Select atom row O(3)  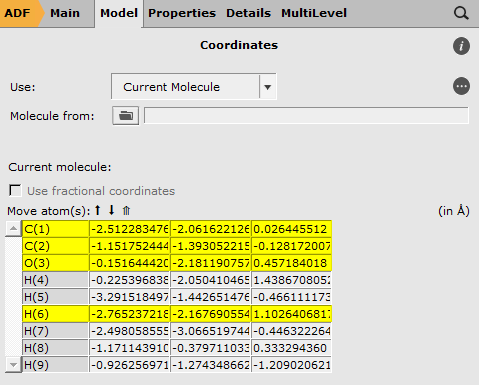pyautogui.click(x=55, y=263)
